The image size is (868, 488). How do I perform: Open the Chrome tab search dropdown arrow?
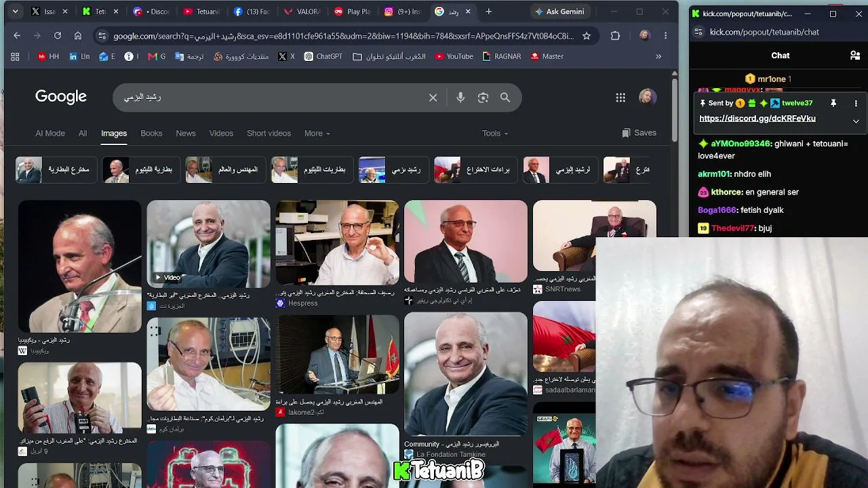15,12
